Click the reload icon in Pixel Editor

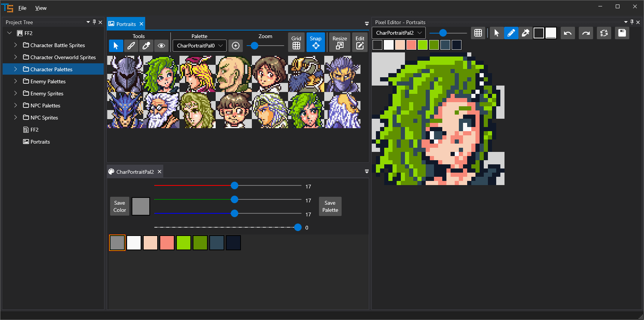[x=604, y=33]
